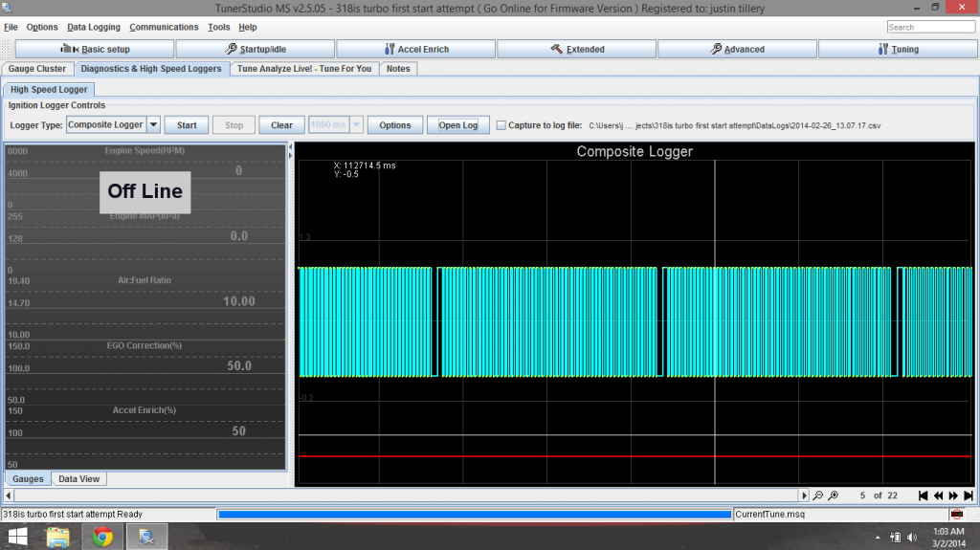Open logger Options button
This screenshot has width=980, height=550.
pyautogui.click(x=395, y=125)
